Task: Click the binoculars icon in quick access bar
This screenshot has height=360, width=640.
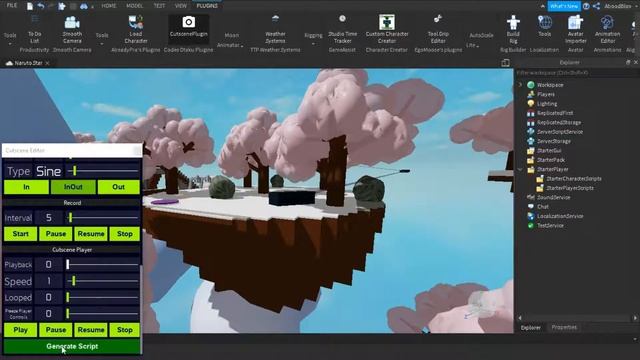Action: pos(84,6)
